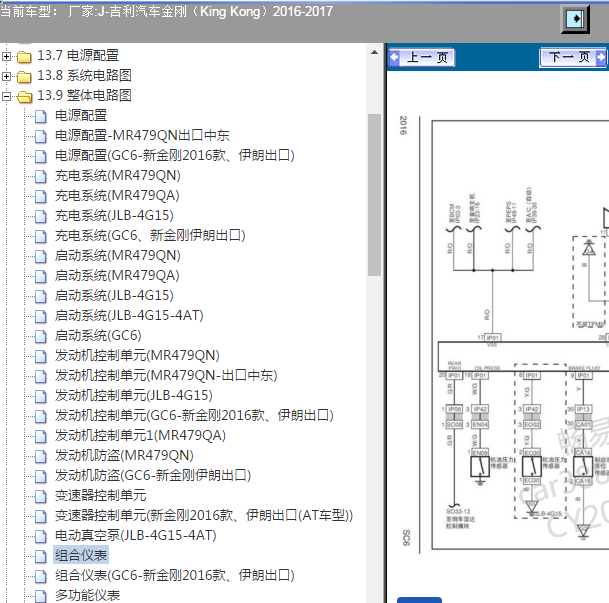Open 启动系统(JLB-4G15)
Image resolution: width=609 pixels, height=603 pixels.
[114, 295]
